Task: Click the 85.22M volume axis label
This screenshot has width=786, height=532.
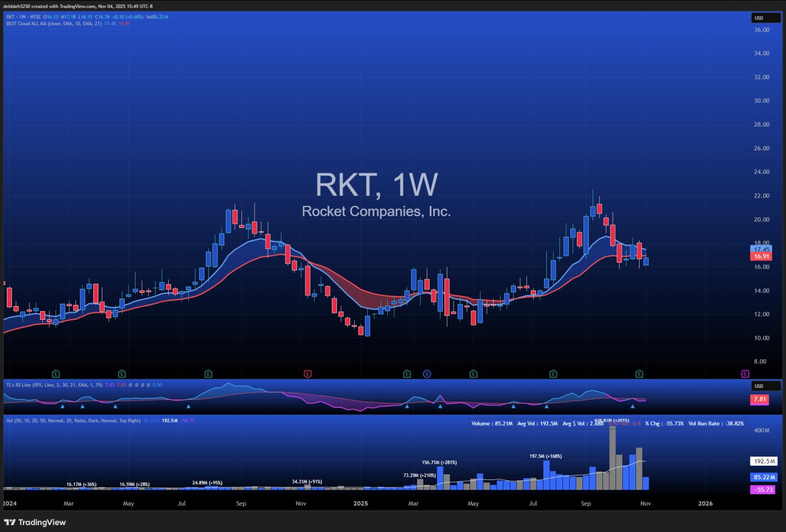Action: point(764,477)
